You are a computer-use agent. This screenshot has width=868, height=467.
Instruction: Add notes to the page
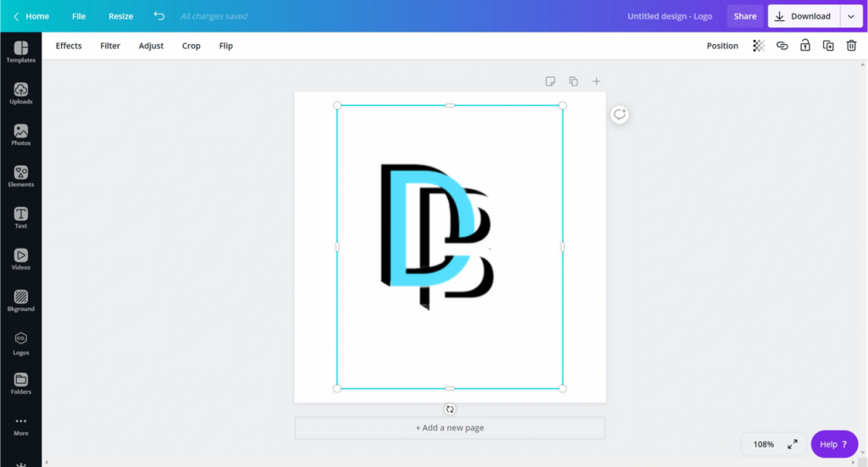pyautogui.click(x=550, y=81)
